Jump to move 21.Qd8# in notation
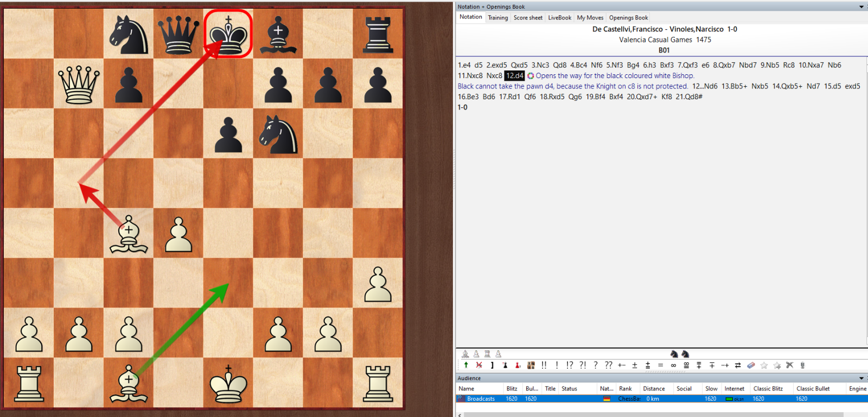The width and height of the screenshot is (868, 417). [x=688, y=97]
